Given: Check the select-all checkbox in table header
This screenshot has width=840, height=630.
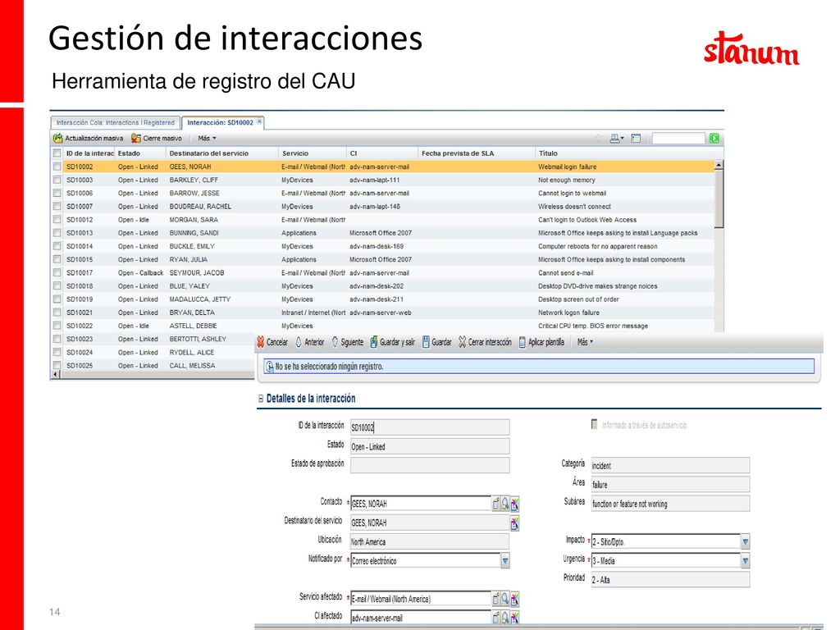Looking at the screenshot, I should coord(57,153).
